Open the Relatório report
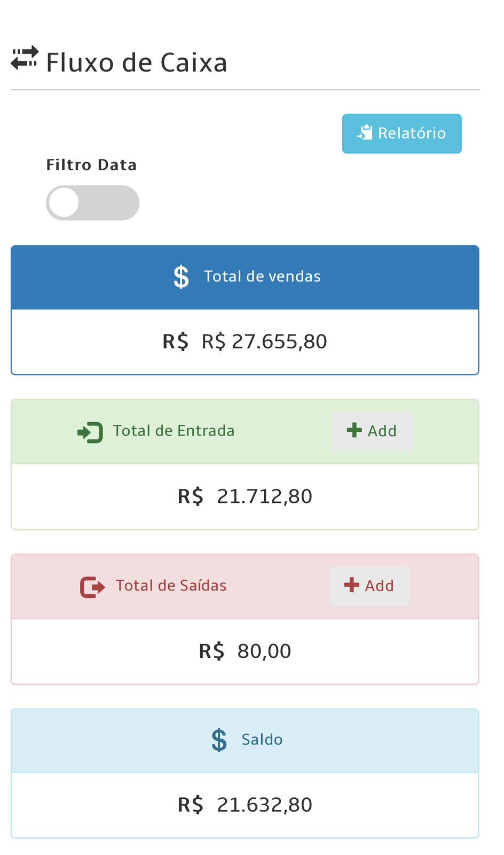 point(401,134)
